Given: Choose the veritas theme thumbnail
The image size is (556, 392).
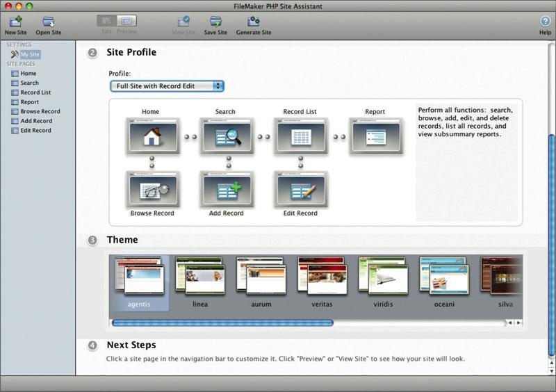Looking at the screenshot, I should [x=321, y=278].
